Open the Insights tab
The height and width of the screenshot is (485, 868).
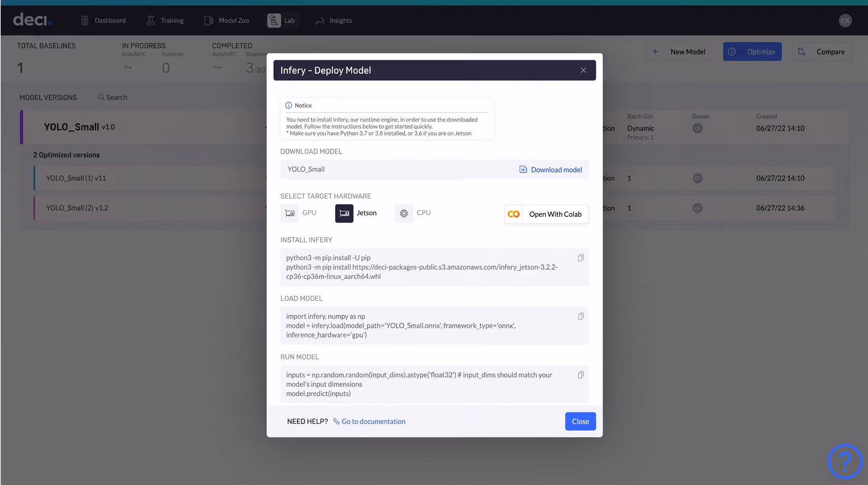(334, 20)
